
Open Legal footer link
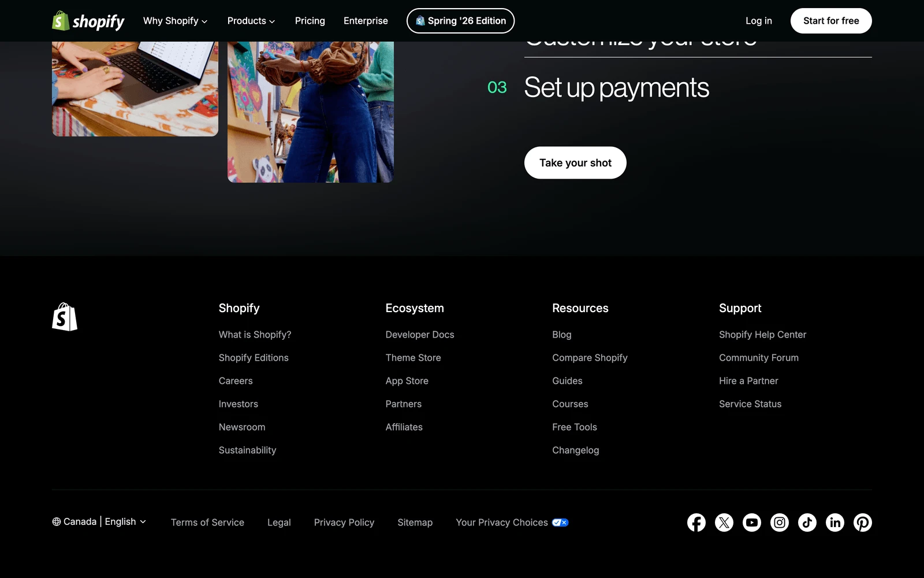279,523
